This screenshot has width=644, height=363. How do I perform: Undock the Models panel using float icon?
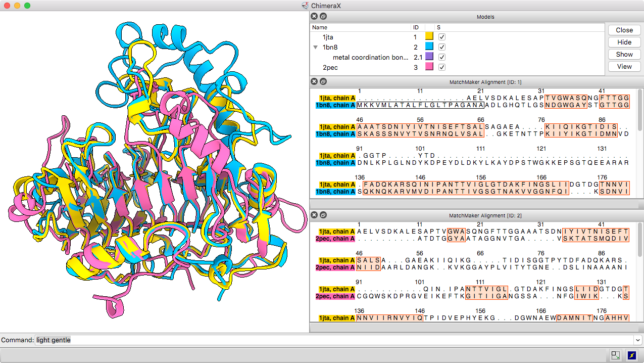[x=323, y=16]
